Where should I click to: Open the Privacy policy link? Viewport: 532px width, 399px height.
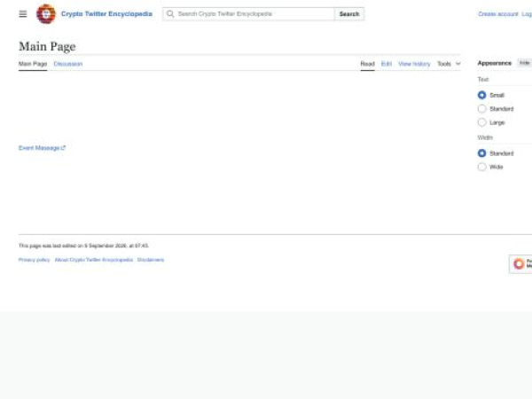coord(34,260)
